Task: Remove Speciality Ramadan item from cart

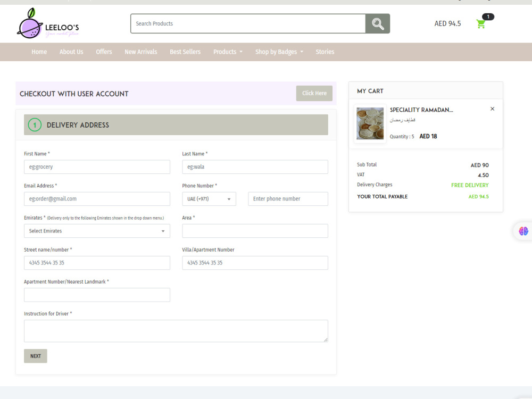Action: [492, 109]
